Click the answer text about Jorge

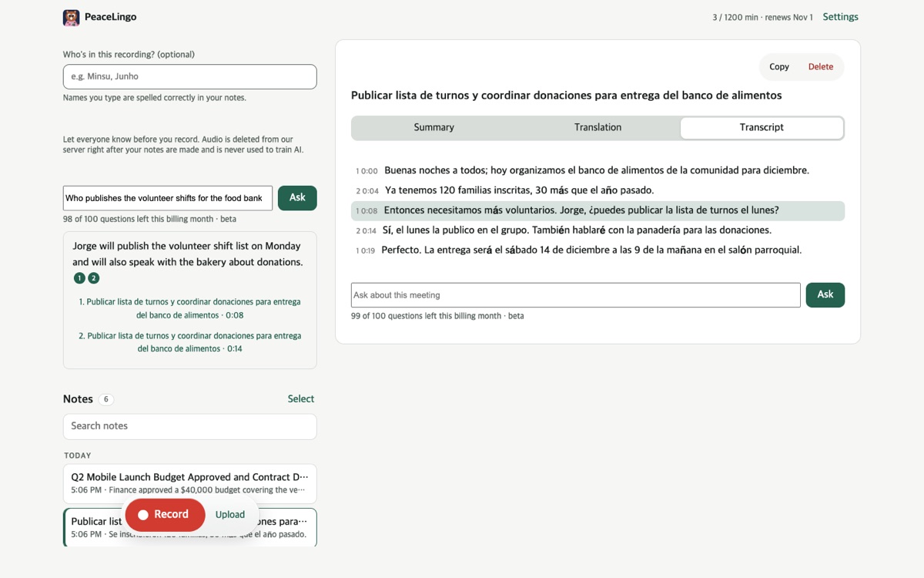pyautogui.click(x=188, y=254)
